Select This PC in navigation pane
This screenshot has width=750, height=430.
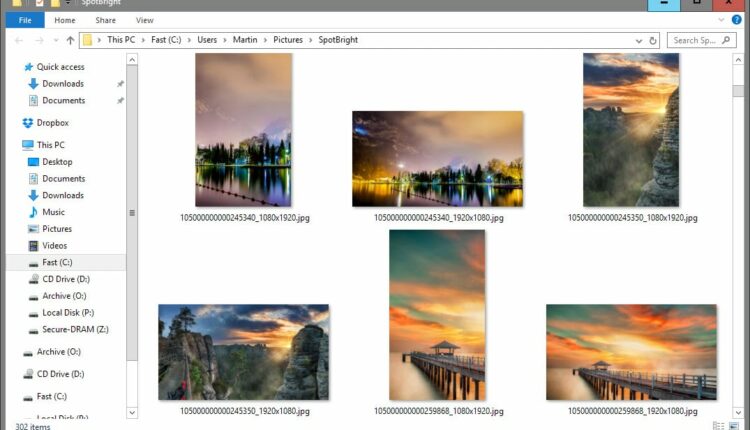(50, 144)
